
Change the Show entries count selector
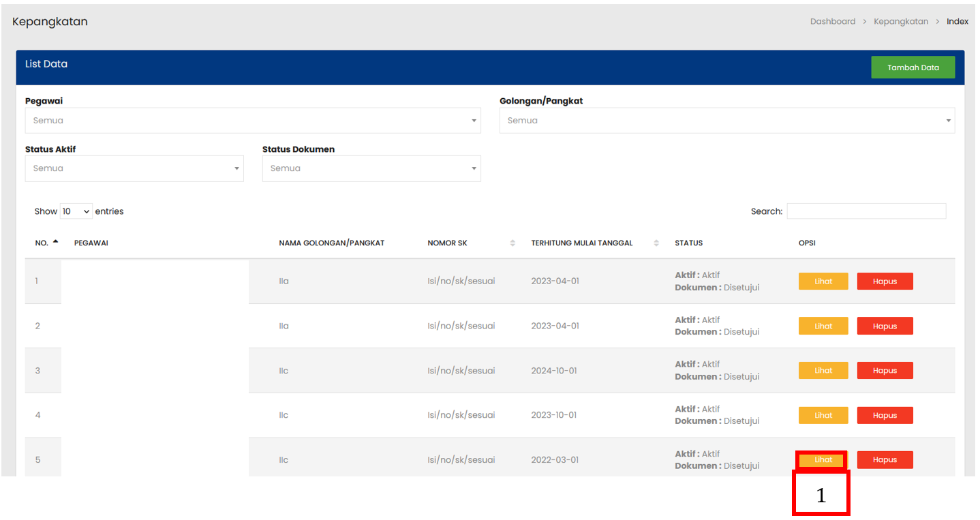[x=76, y=211]
